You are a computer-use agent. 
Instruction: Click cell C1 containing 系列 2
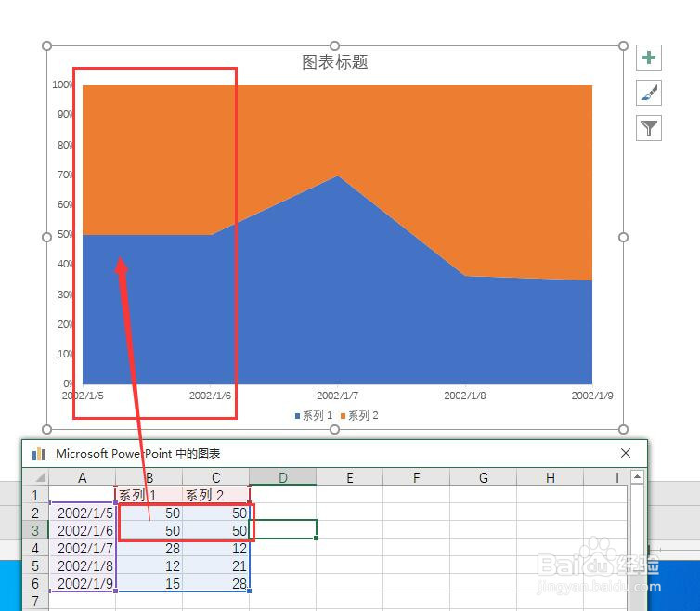point(216,495)
